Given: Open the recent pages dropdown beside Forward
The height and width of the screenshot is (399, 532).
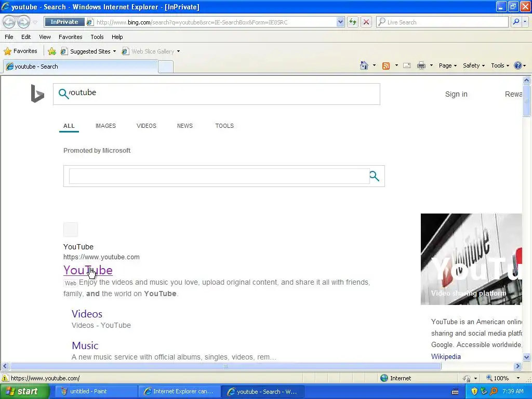Looking at the screenshot, I should point(35,22).
